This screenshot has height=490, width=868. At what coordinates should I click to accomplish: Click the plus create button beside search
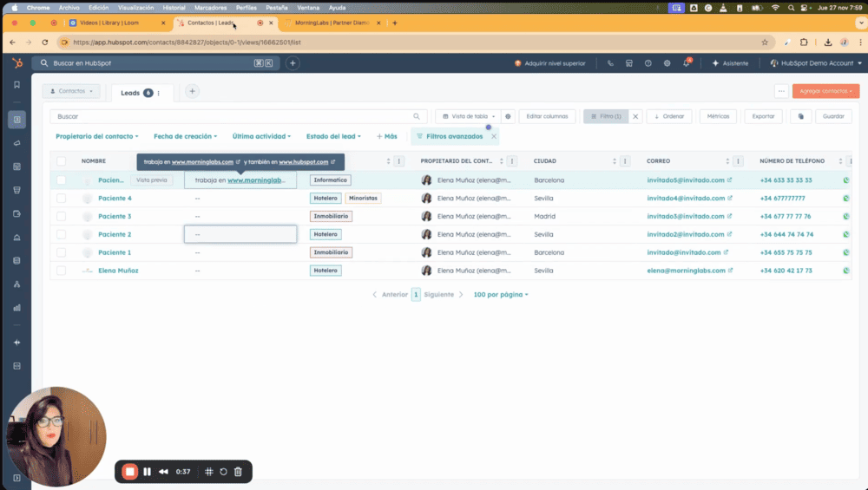coord(293,63)
